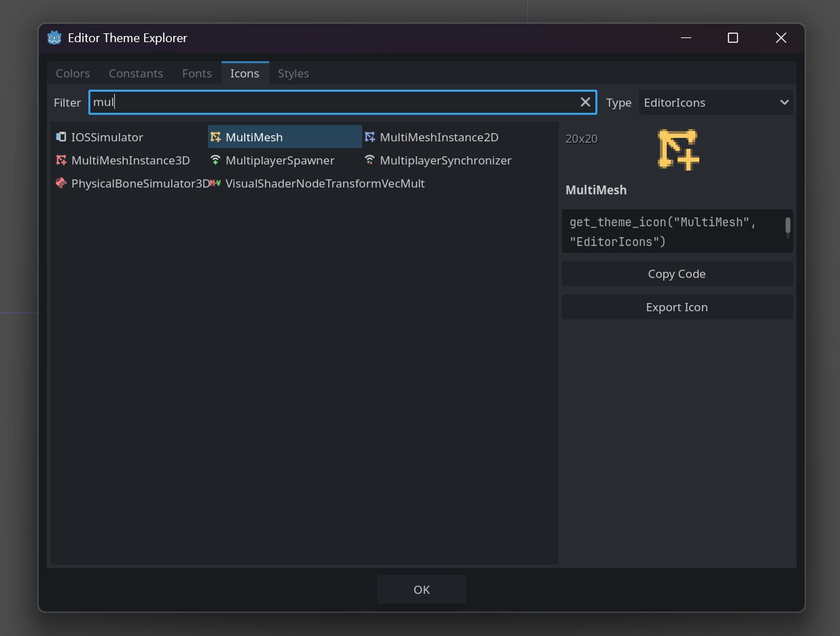Click the MultiplayerSpawner icon
Image resolution: width=840 pixels, height=636 pixels.
[215, 160]
